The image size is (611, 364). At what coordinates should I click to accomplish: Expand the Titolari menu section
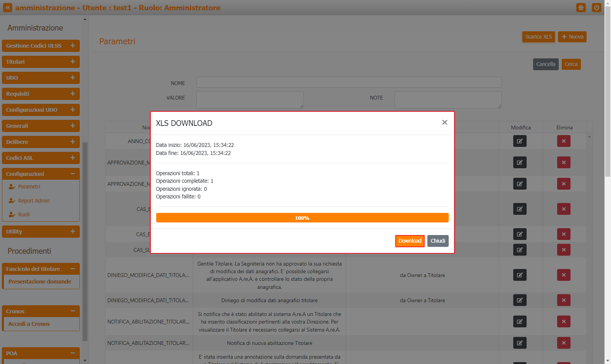click(x=73, y=62)
